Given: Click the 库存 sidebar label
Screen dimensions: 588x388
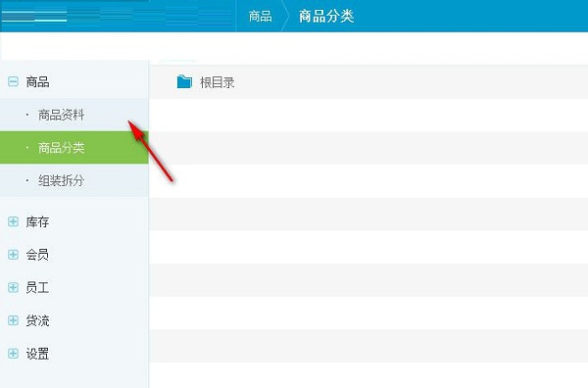Looking at the screenshot, I should [x=37, y=222].
